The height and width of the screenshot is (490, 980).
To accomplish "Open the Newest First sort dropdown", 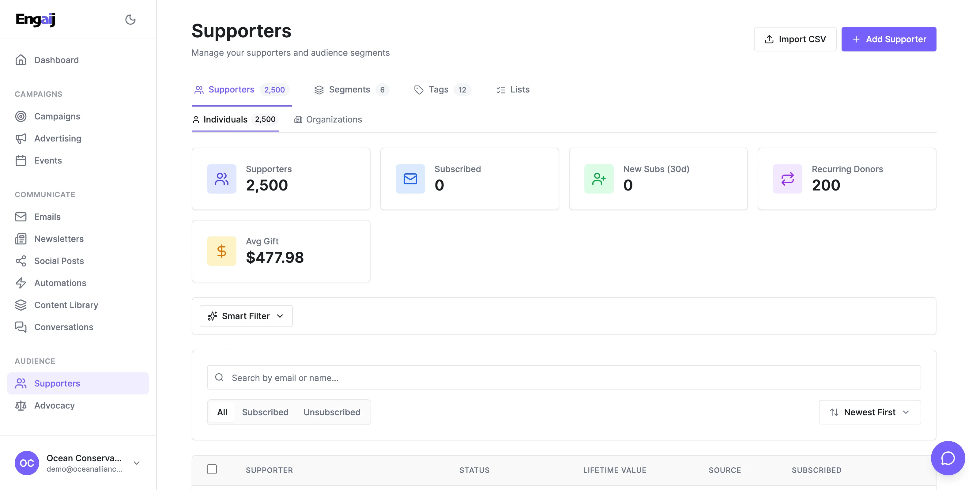I will point(870,412).
